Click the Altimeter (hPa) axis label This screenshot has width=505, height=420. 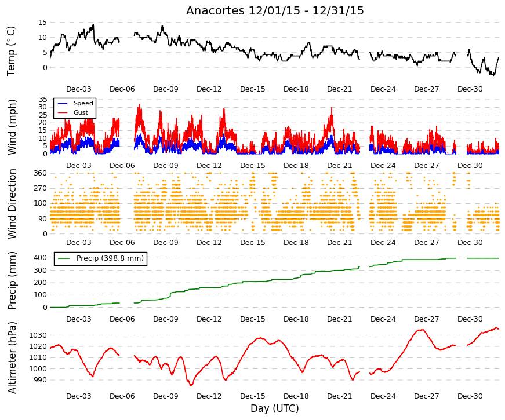pos(12,357)
